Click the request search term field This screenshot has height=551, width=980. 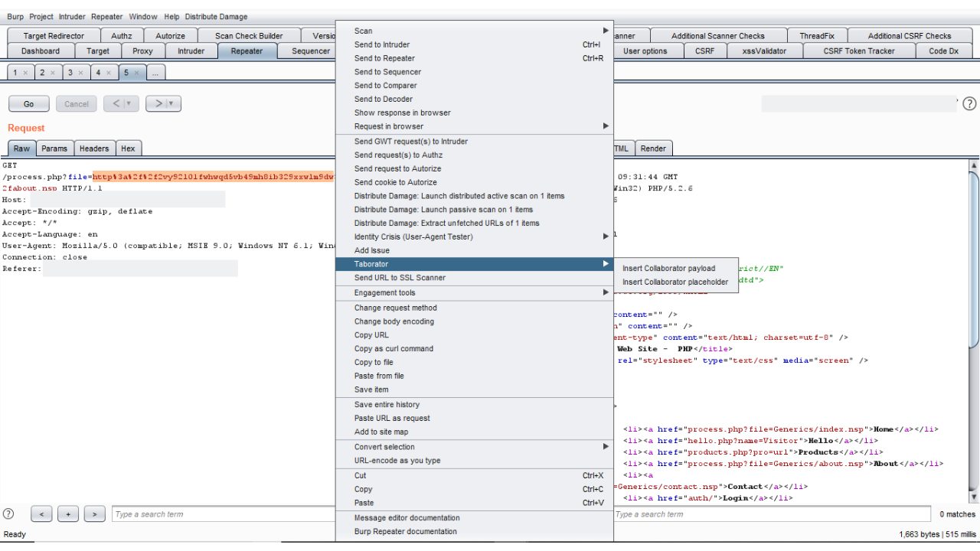[x=224, y=514]
